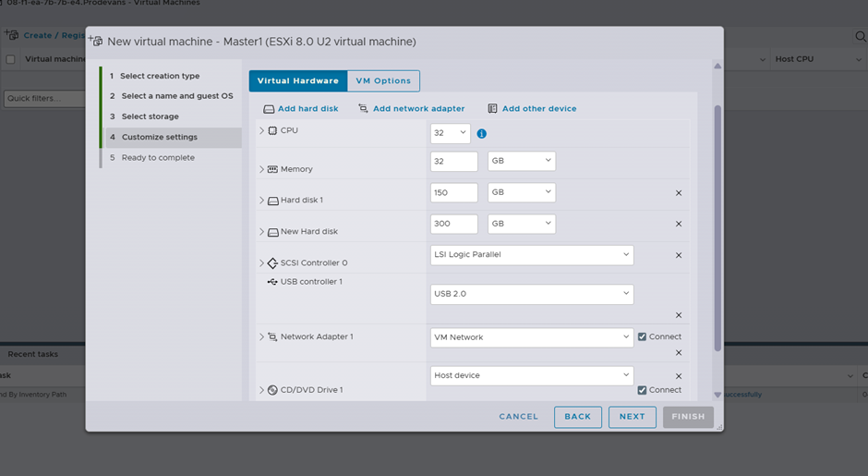Select all virtual machines checkbox in table header
Image resolution: width=868 pixels, height=476 pixels.
click(11, 59)
